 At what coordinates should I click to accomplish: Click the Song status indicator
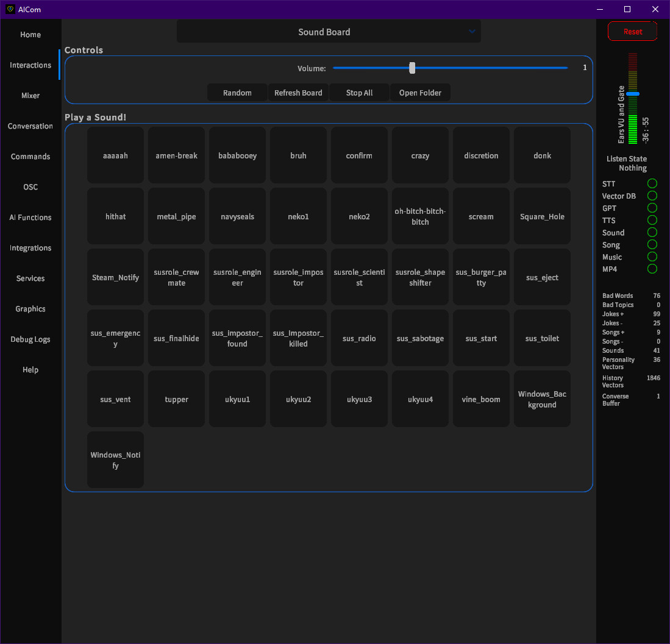(652, 244)
